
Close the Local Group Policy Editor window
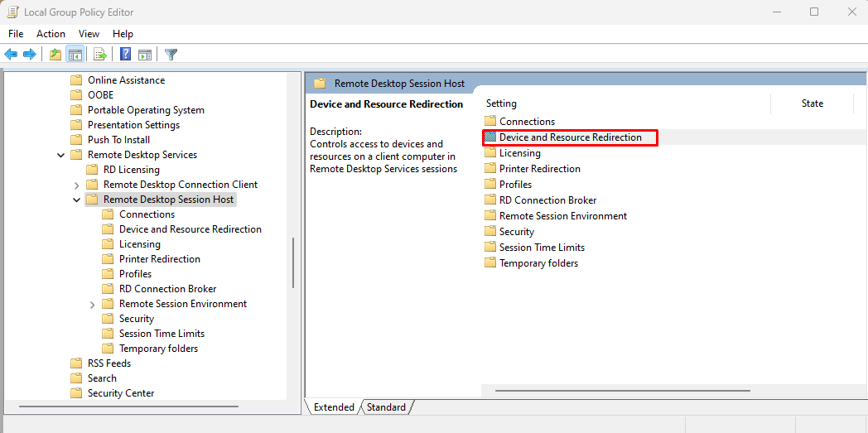852,12
